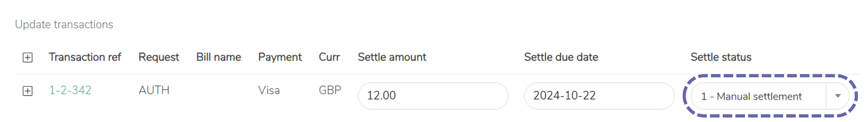This screenshot has height=122, width=868.
Task: Expand transaction 1-2-342 row details
Action: pos(28,91)
